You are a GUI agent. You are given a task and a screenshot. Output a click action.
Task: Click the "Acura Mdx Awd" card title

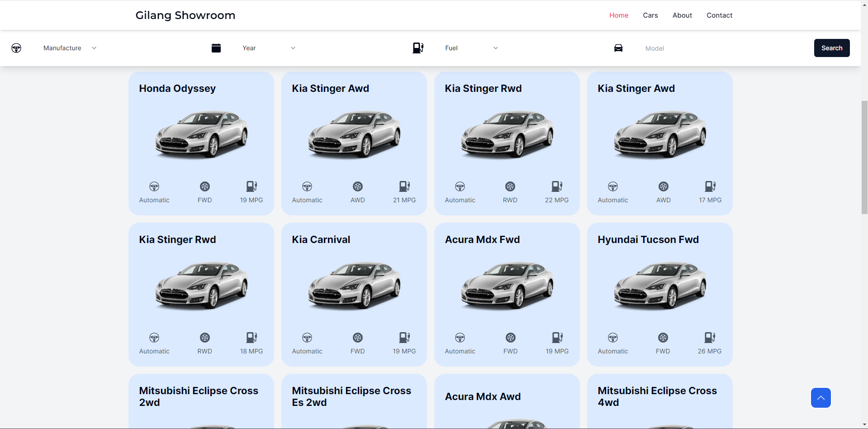coord(483,397)
